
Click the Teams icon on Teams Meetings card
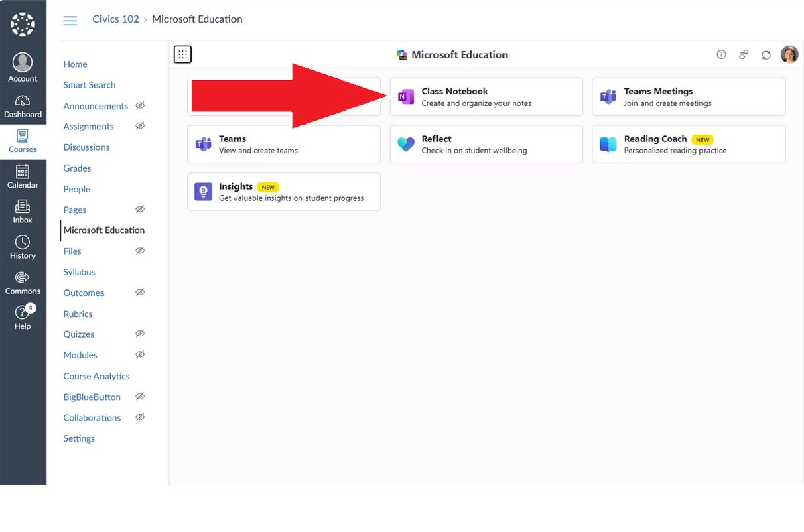(608, 97)
